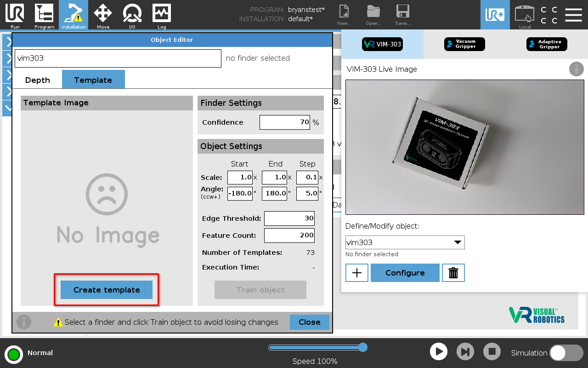Click the stop program button
This screenshot has height=368, width=588.
coord(492,352)
